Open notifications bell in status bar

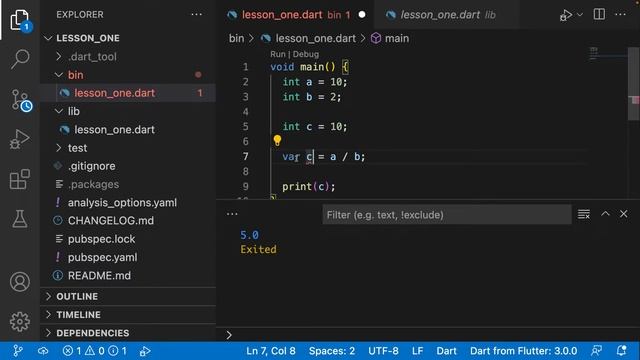[x=622, y=351]
